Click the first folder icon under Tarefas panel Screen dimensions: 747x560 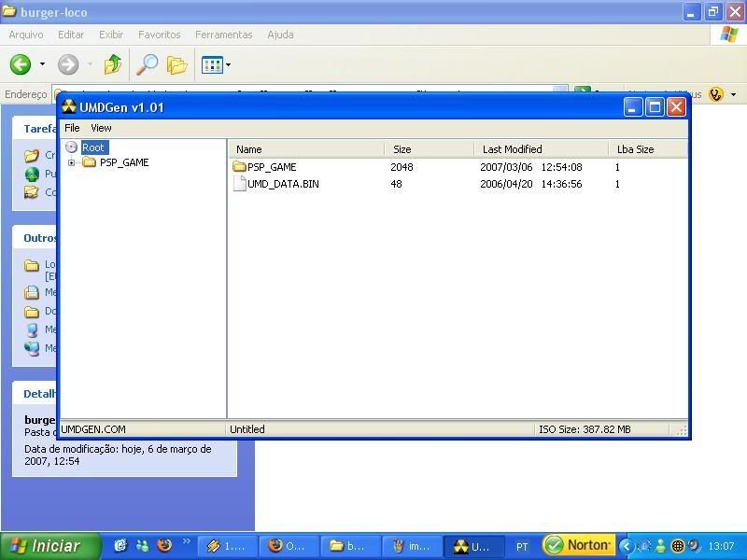pos(32,155)
